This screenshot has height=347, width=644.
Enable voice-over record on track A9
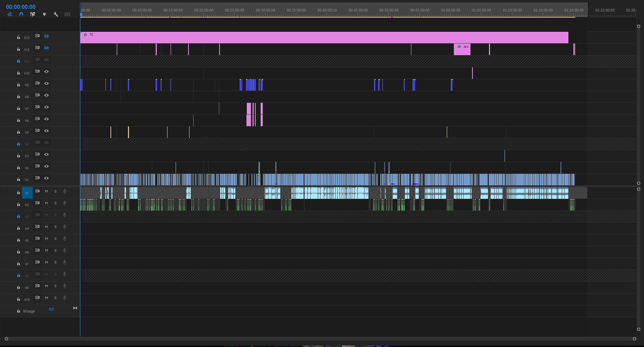click(x=64, y=286)
